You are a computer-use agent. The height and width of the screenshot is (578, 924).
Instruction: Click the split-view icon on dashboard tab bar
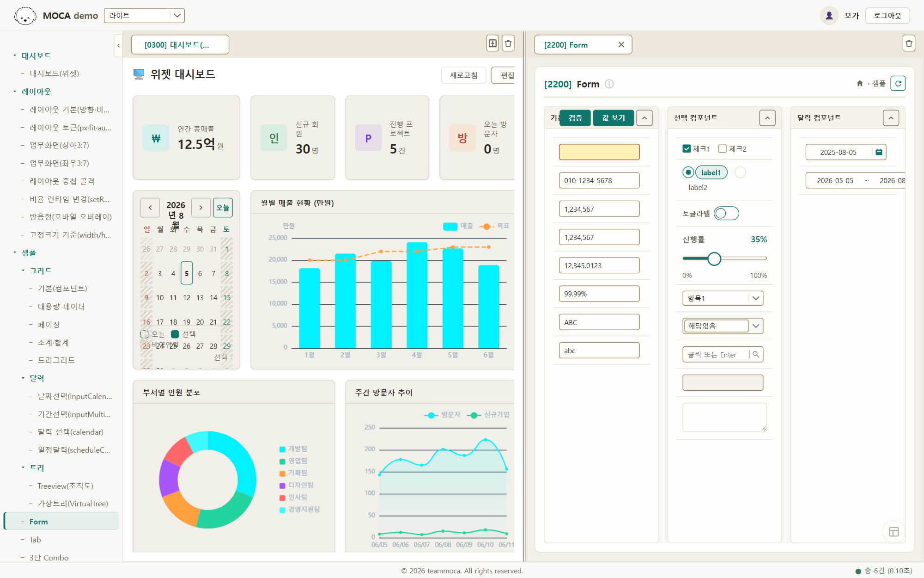click(493, 43)
